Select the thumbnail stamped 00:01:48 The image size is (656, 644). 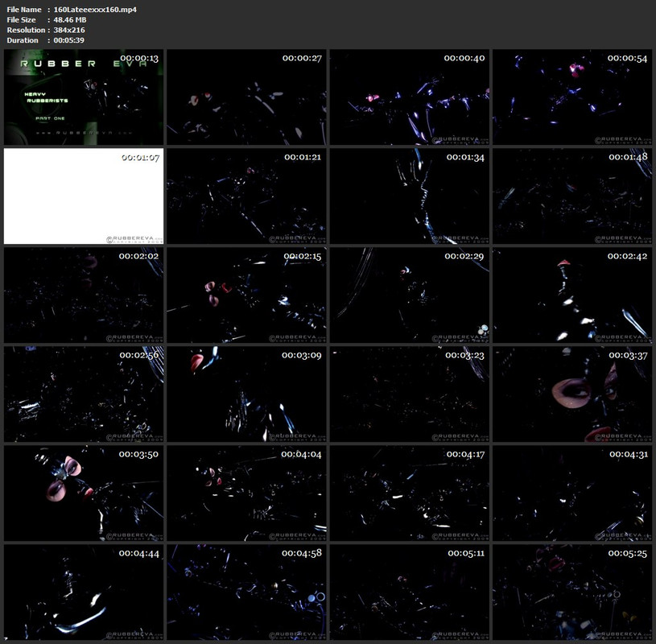point(572,196)
